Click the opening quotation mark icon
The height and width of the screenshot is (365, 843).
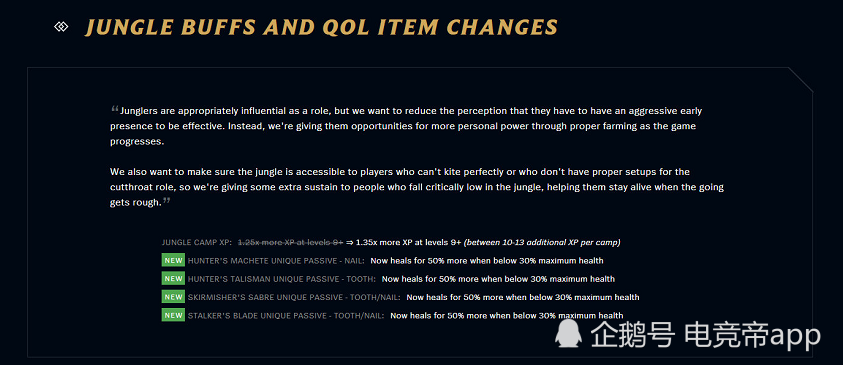(x=115, y=110)
